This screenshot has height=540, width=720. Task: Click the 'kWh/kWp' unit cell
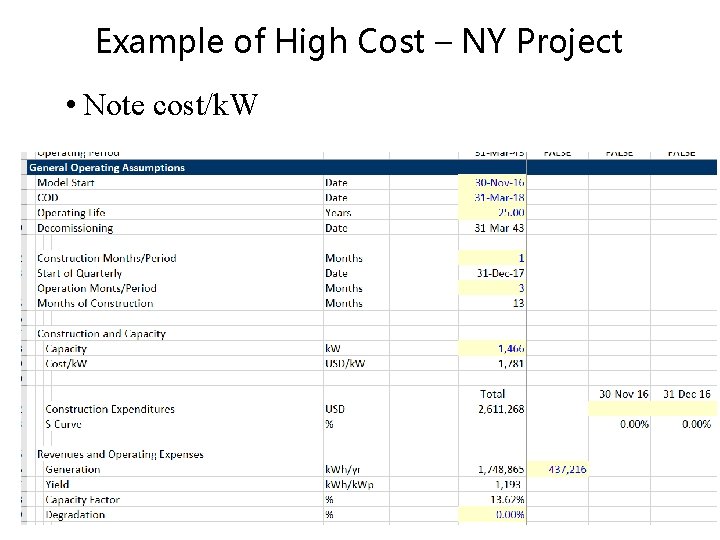pyautogui.click(x=349, y=484)
